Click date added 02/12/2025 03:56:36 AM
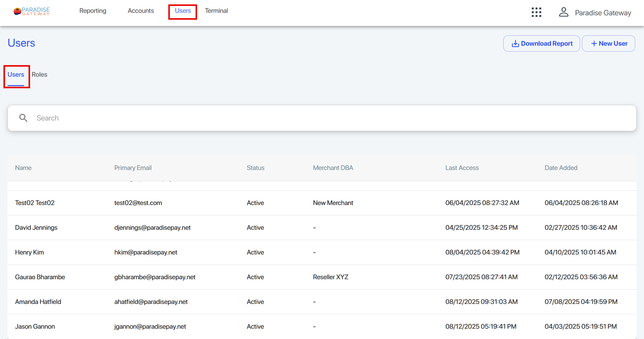 click(581, 277)
